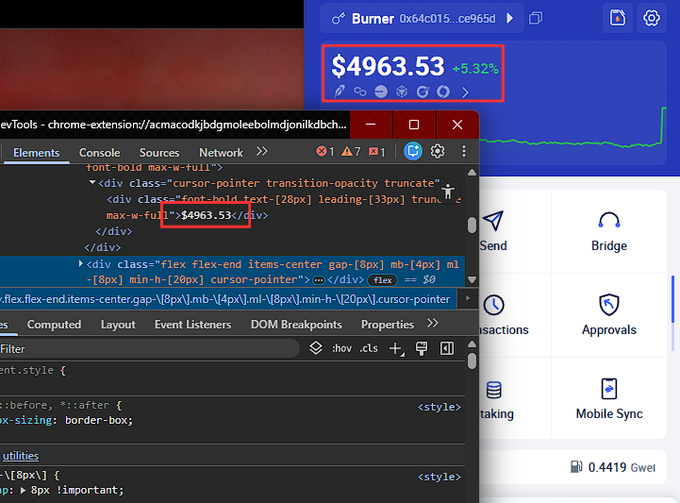Screen dimensions: 680x503
Task: Toggle the .cls class editor button
Action: [x=369, y=348]
